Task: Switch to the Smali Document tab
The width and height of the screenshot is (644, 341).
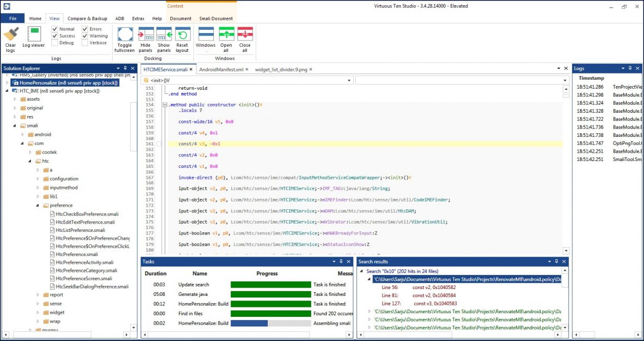Action: (215, 18)
